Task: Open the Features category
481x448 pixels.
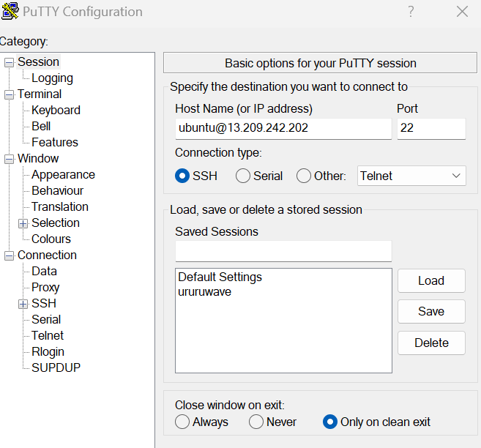Action: (55, 143)
